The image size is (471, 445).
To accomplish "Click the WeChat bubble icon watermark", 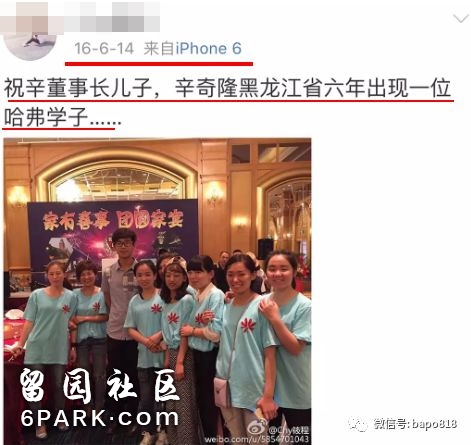I will coord(358,424).
